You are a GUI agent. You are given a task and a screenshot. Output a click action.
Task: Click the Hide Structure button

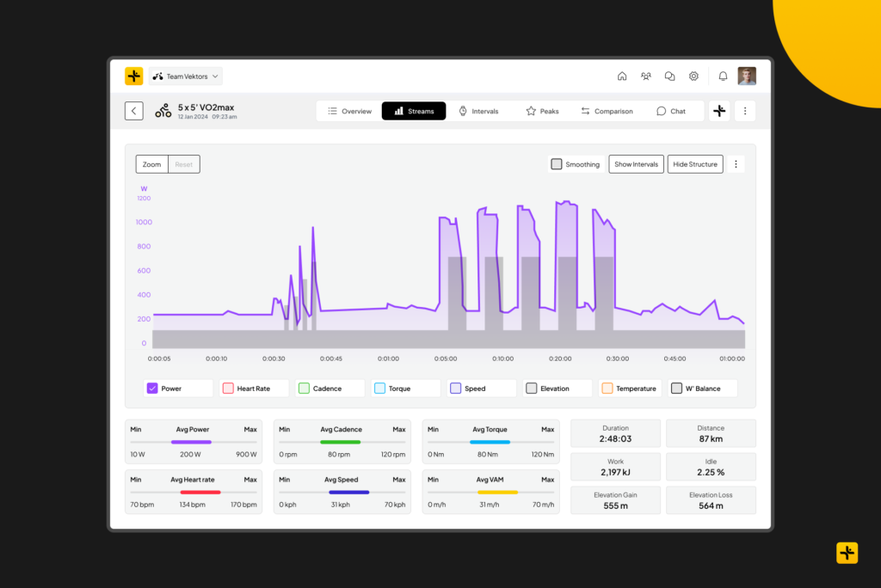(695, 164)
